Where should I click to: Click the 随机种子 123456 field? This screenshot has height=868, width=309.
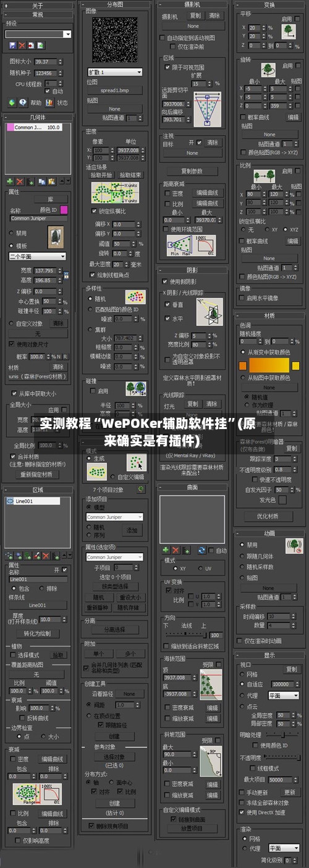point(46,73)
